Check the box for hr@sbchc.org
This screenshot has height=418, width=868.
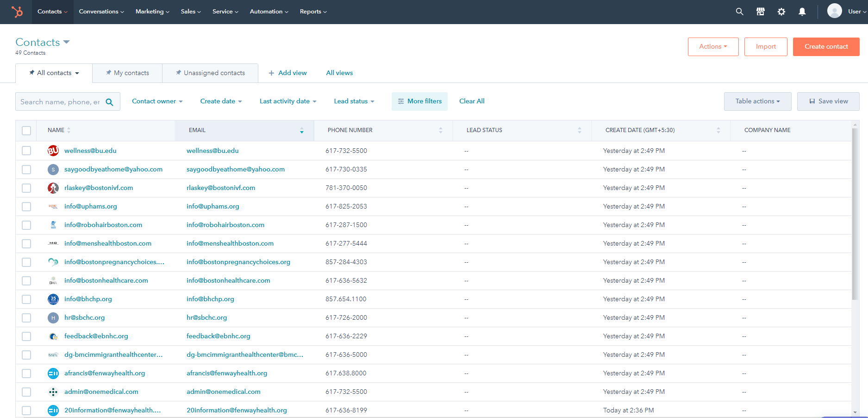click(26, 317)
